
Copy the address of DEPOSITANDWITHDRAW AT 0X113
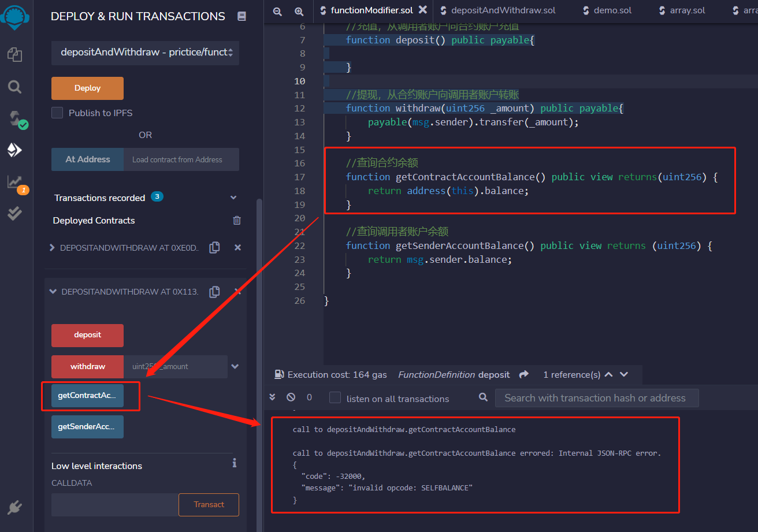coord(214,292)
